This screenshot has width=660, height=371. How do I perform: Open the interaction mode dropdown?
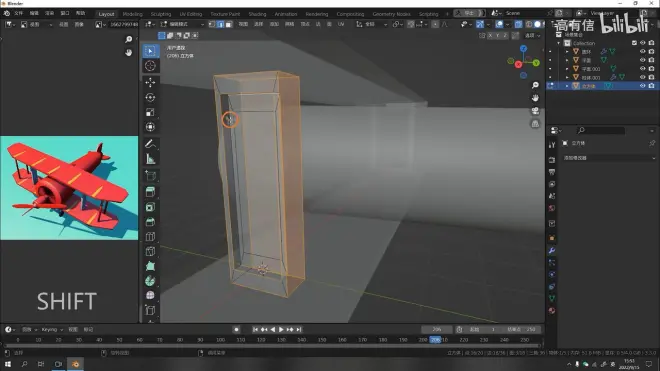point(182,24)
